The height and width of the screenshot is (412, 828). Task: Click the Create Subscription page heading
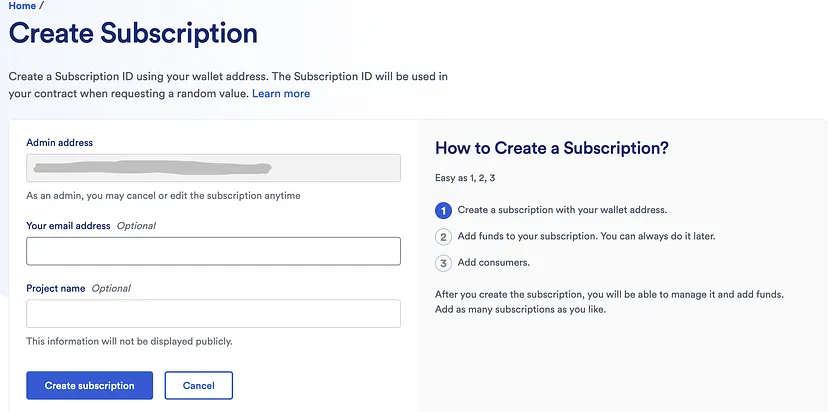[133, 33]
